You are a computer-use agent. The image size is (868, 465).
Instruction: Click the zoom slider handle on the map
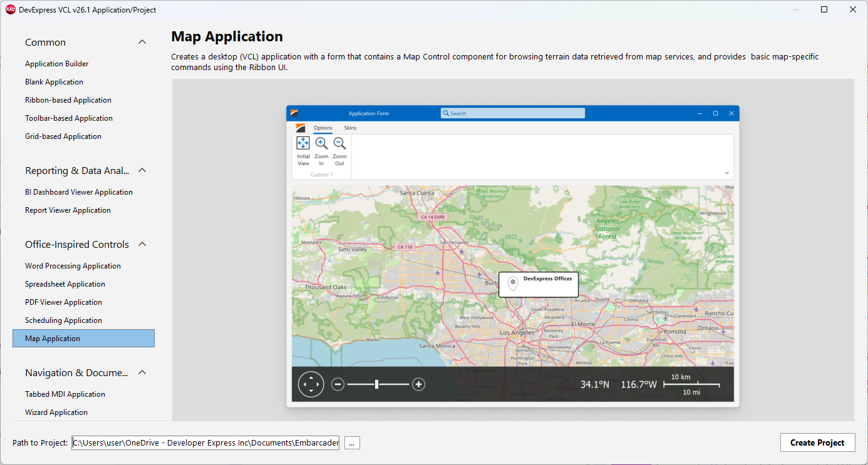(x=376, y=384)
